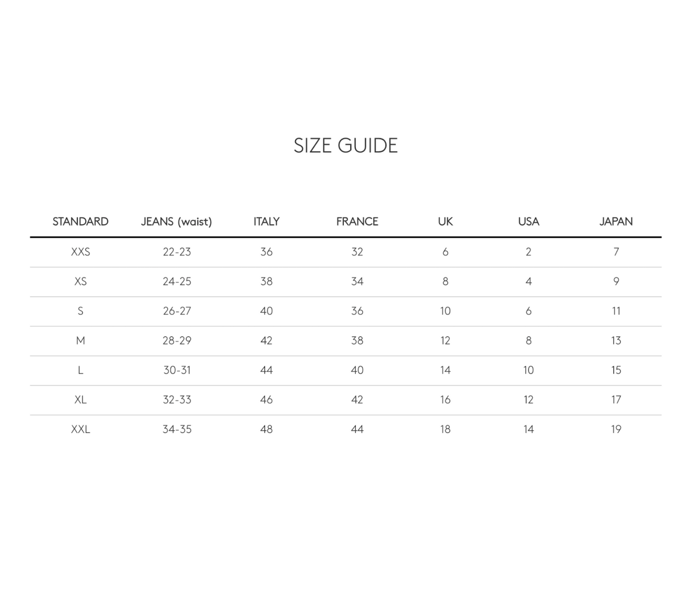The height and width of the screenshot is (616, 690).
Task: Select the ITALY column header
Action: tap(266, 222)
